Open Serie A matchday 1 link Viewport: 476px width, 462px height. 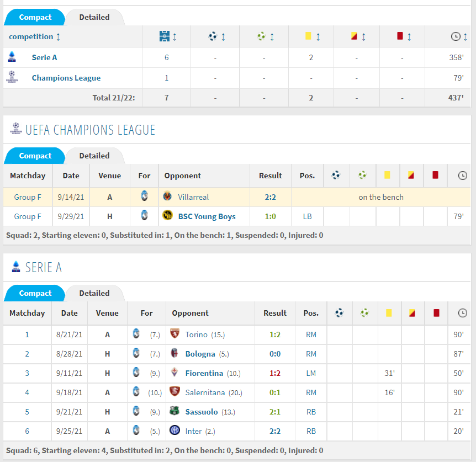click(x=27, y=334)
